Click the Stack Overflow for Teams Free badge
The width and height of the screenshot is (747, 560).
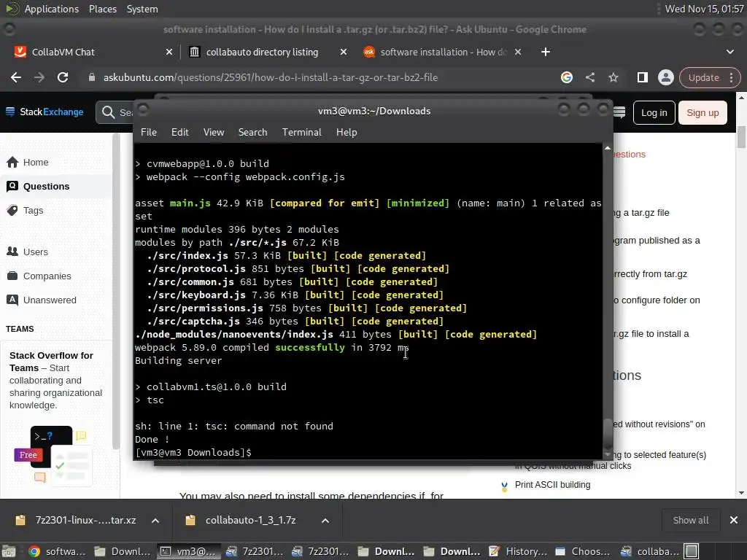(28, 455)
